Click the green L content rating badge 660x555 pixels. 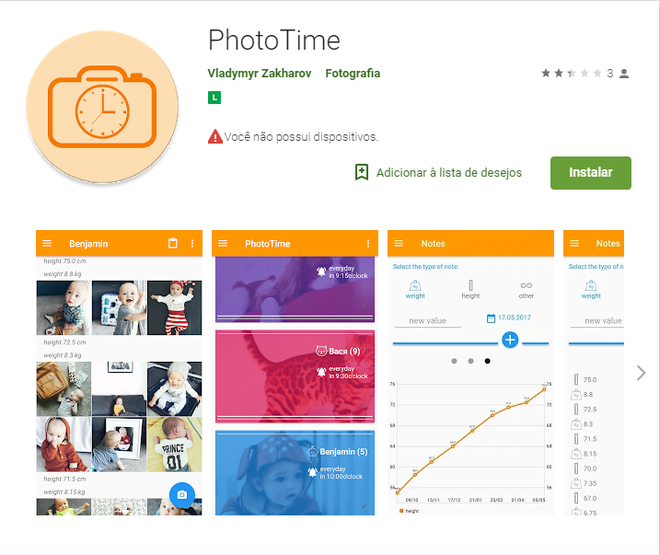pyautogui.click(x=214, y=98)
